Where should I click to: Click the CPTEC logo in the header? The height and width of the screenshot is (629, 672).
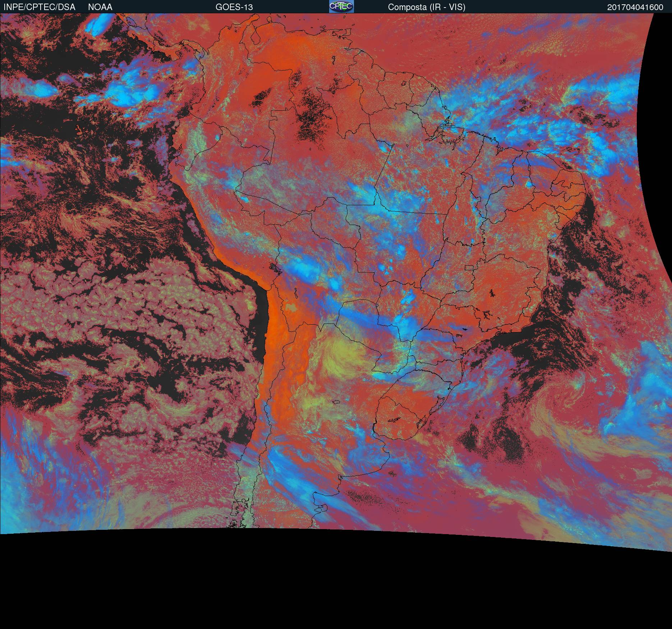pyautogui.click(x=341, y=6)
